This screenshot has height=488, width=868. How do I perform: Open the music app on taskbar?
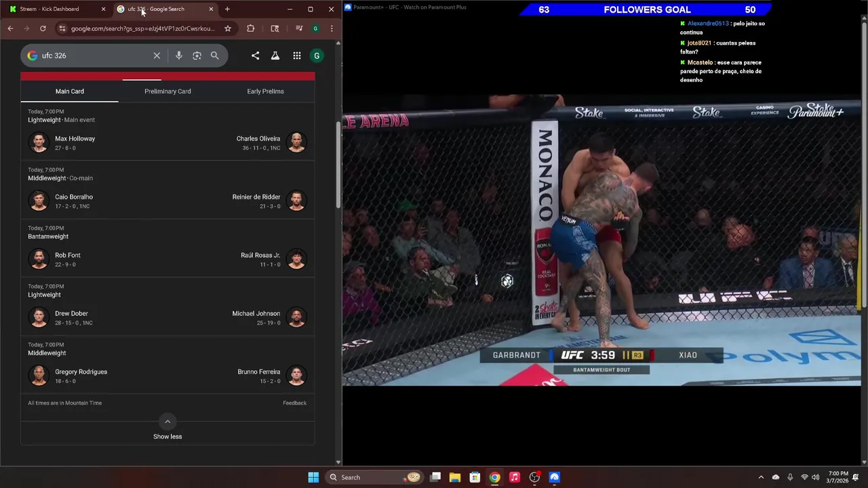(515, 477)
